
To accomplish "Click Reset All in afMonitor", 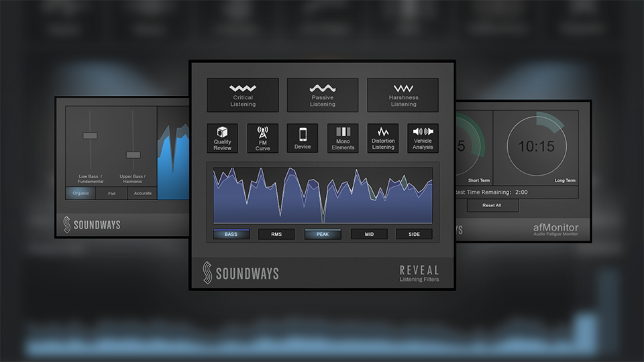I will [x=492, y=205].
